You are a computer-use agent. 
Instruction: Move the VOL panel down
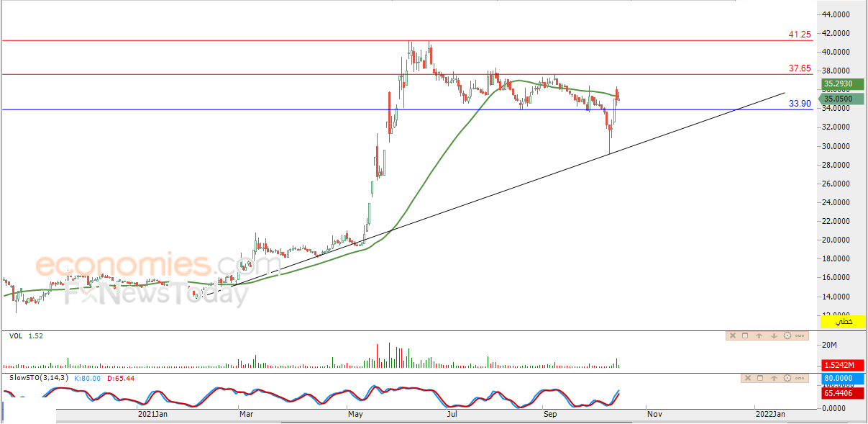click(x=774, y=335)
